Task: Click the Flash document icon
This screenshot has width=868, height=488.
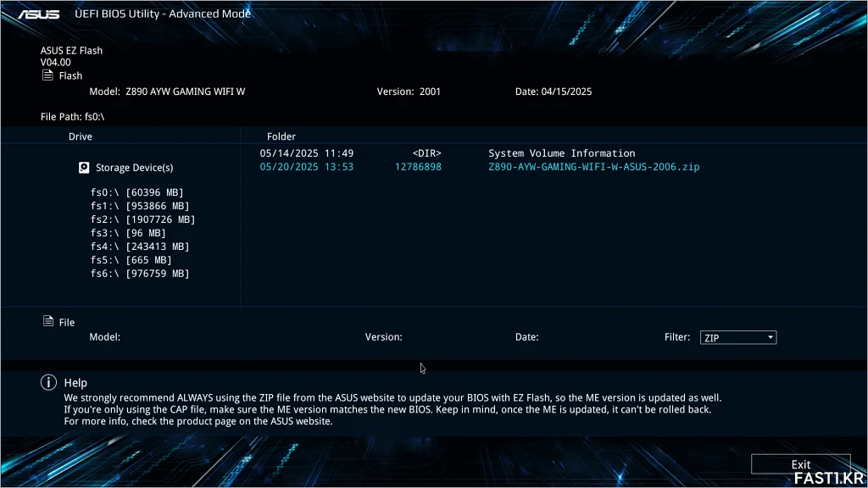Action: pos(47,75)
